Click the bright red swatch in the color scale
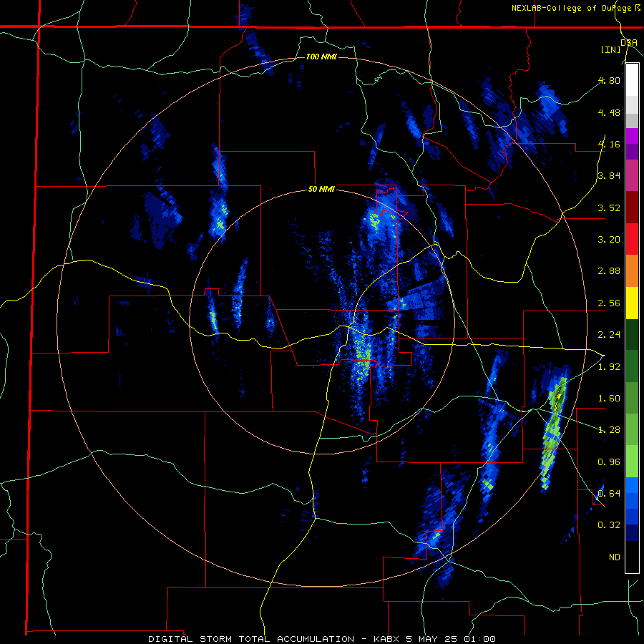The width and height of the screenshot is (644, 644). [632, 240]
